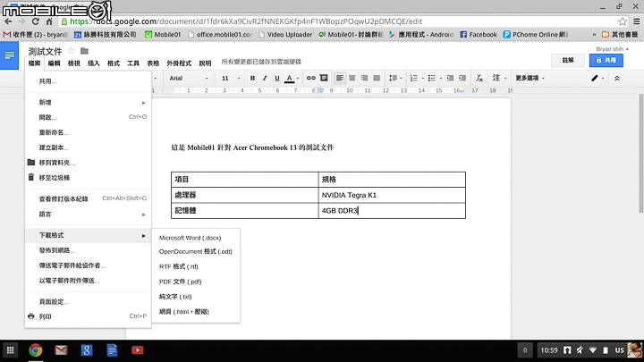
Task: Select 頁面設定... menu entry
Action: point(88,302)
